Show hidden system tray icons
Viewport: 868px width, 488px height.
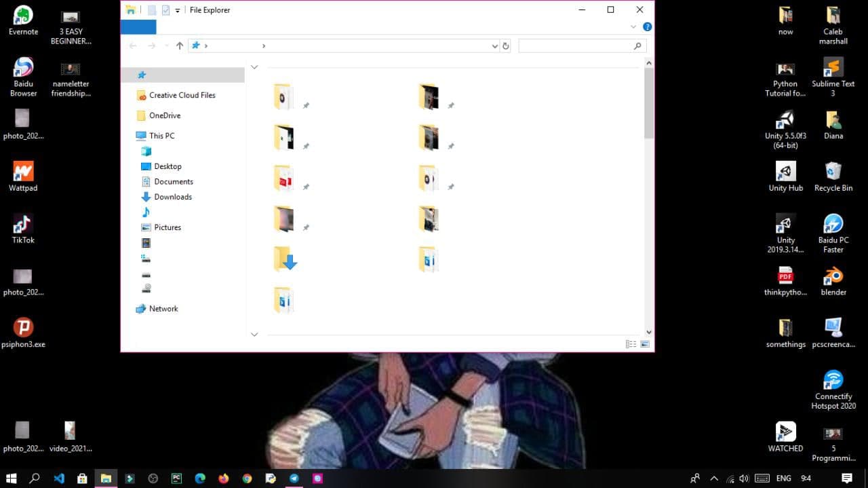[x=713, y=478]
